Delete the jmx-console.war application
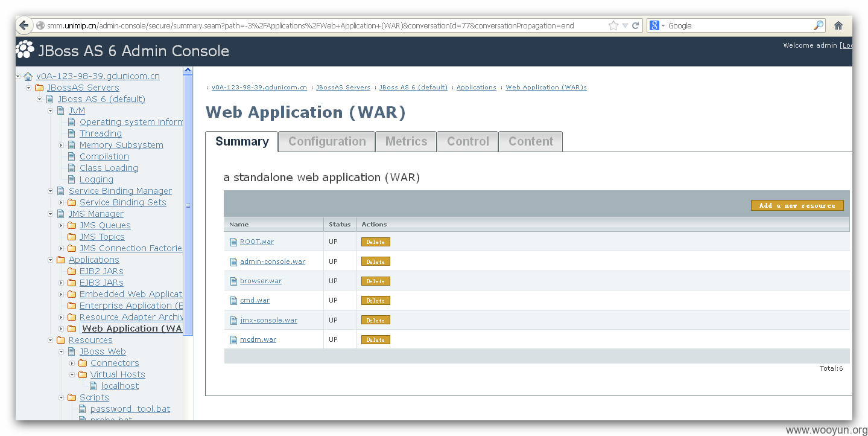This screenshot has width=868, height=436. coord(375,320)
